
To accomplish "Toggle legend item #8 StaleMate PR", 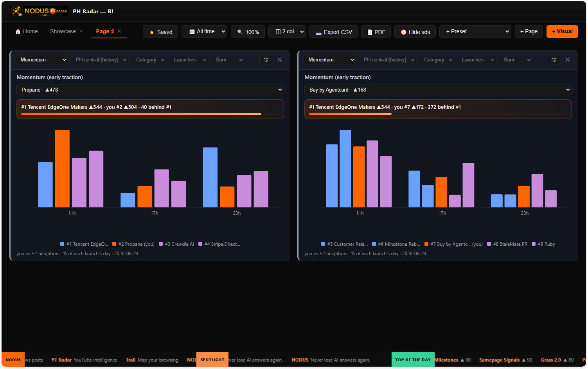I will pos(507,244).
